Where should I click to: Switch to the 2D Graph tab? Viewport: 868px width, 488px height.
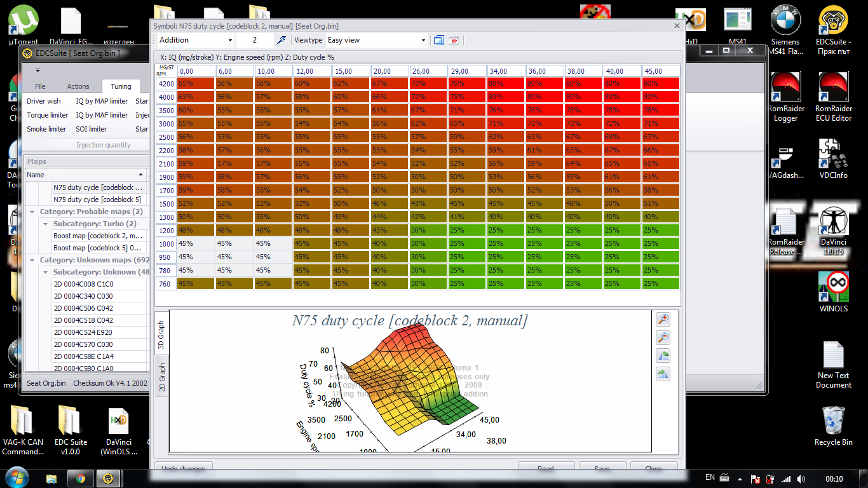161,377
